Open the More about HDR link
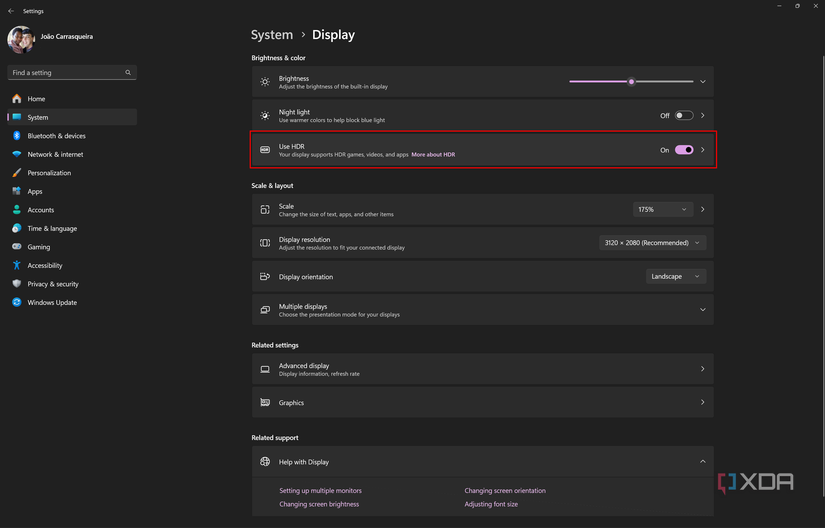This screenshot has height=528, width=825. click(433, 155)
